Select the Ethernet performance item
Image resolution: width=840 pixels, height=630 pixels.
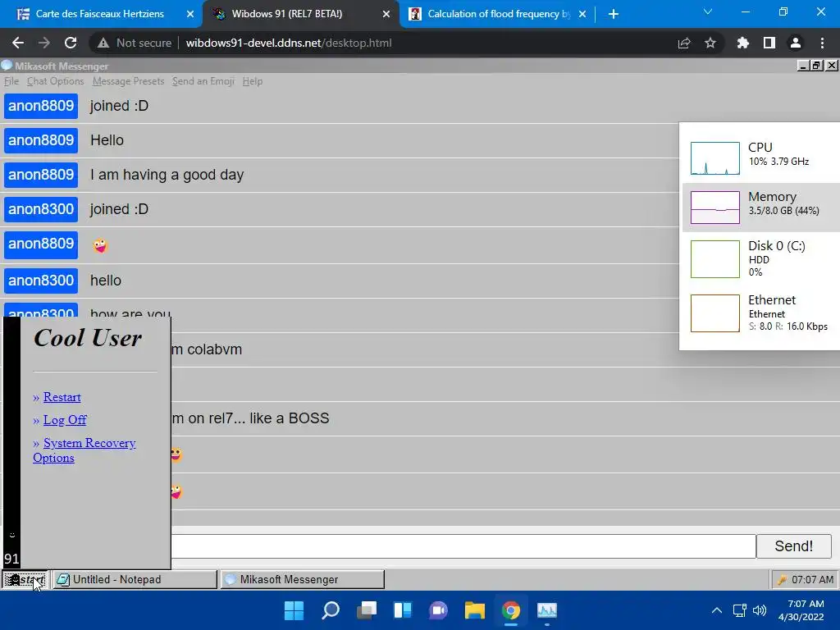tap(760, 313)
